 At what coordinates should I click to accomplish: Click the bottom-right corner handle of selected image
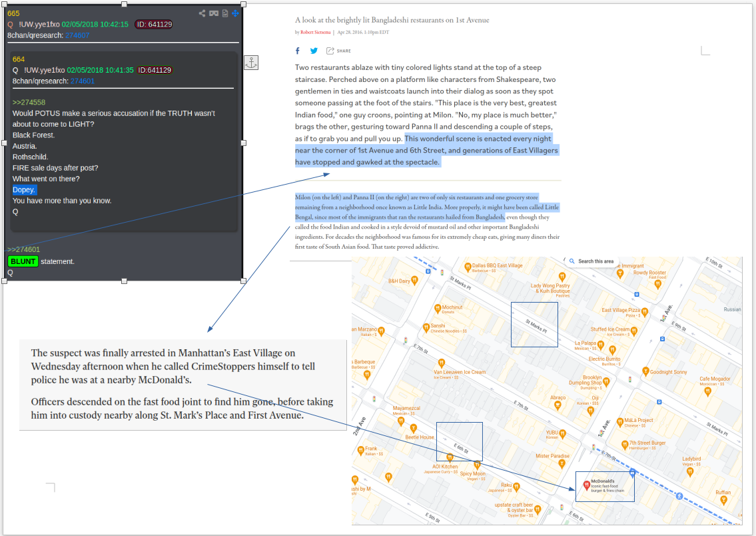click(244, 281)
